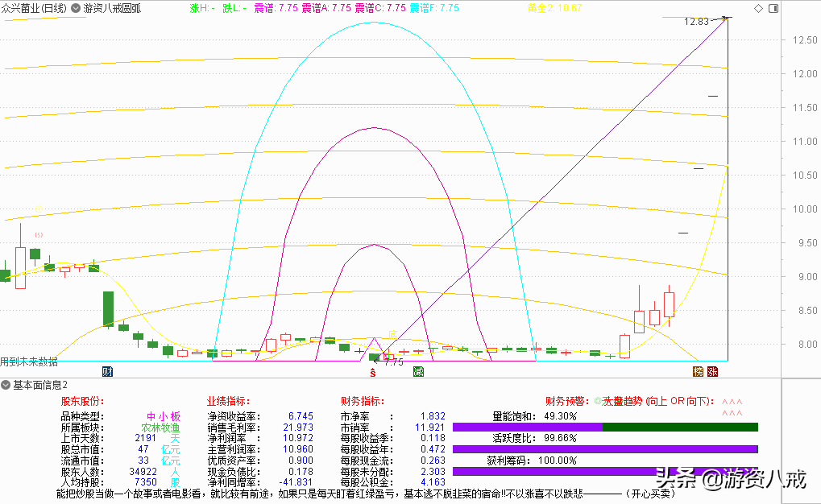Click the 震谱: 7.75 magenta value
This screenshot has width=821, height=504.
pyautogui.click(x=276, y=8)
